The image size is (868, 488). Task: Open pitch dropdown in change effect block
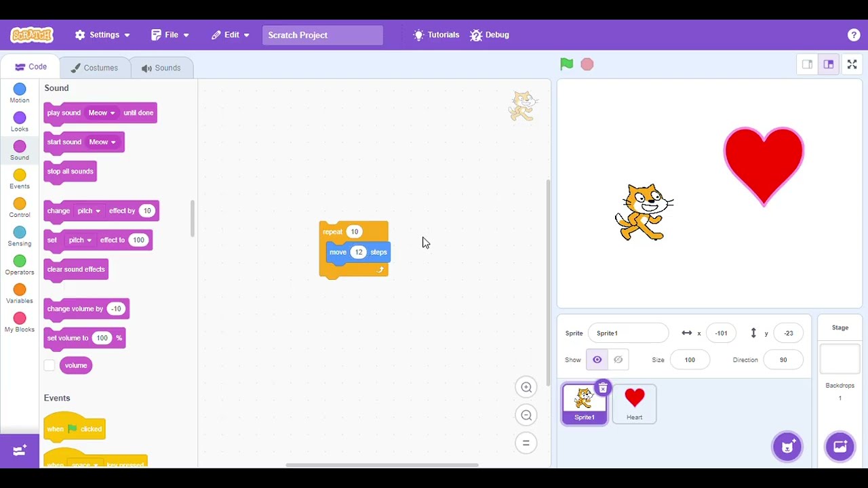click(89, 211)
